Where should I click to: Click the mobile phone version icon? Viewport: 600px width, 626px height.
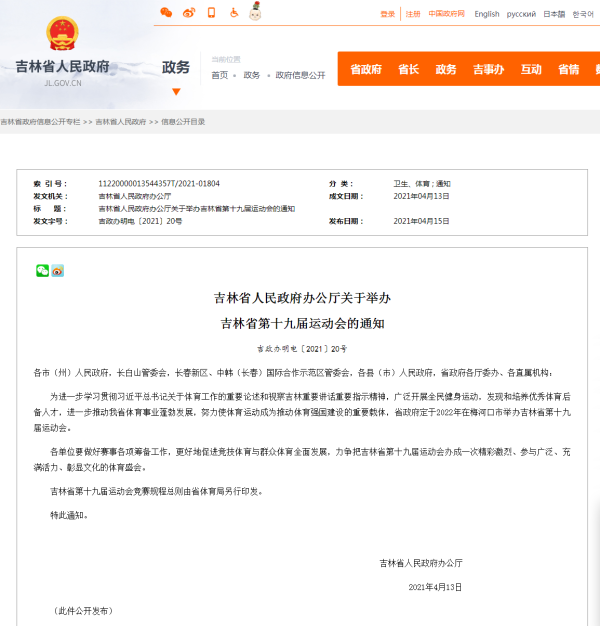click(x=211, y=13)
